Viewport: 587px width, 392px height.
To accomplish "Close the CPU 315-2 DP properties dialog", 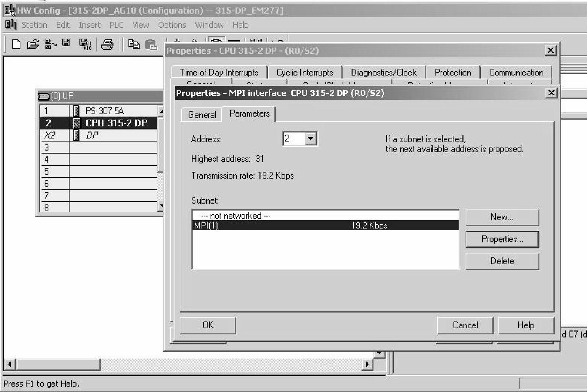I will 550,50.
